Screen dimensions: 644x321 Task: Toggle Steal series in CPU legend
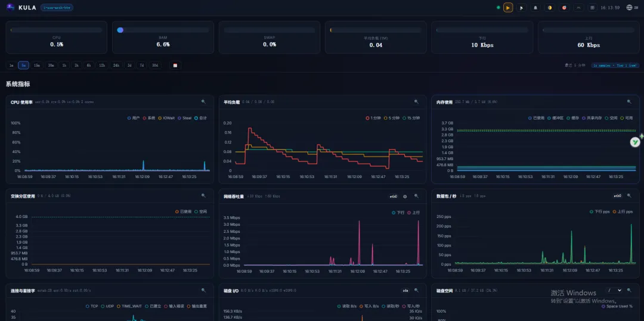tap(184, 118)
